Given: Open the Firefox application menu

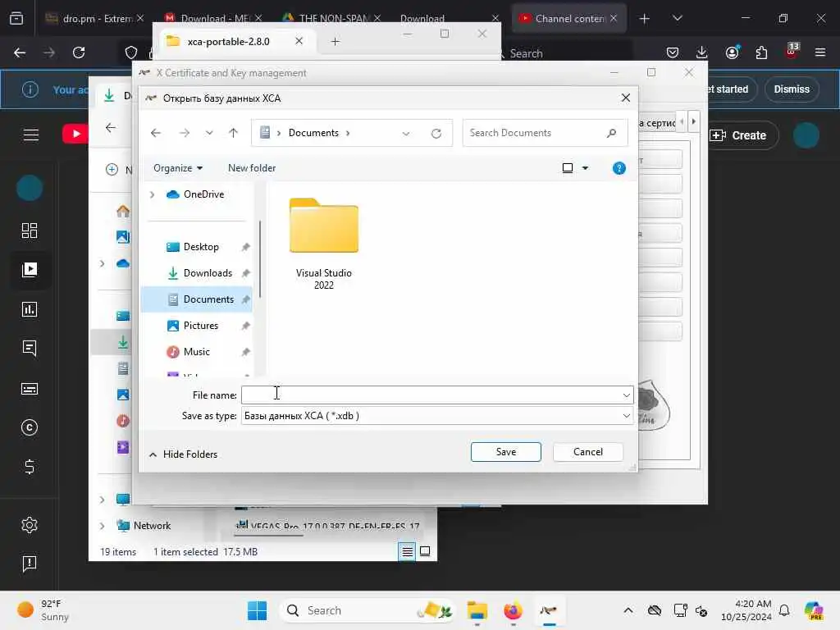Looking at the screenshot, I should [819, 52].
